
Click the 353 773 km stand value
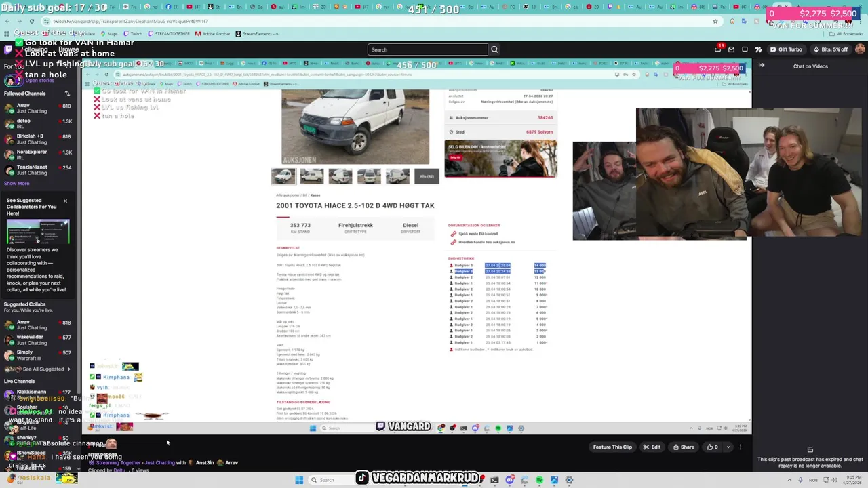300,225
